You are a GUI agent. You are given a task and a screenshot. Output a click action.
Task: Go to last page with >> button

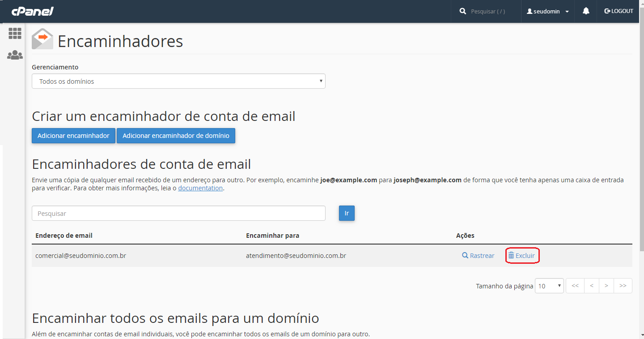(623, 286)
